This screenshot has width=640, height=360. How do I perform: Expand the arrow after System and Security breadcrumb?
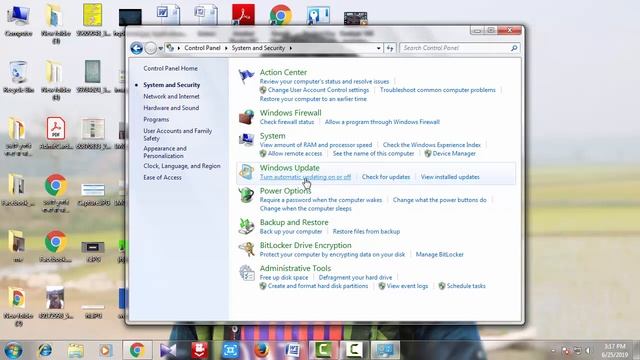pos(291,48)
